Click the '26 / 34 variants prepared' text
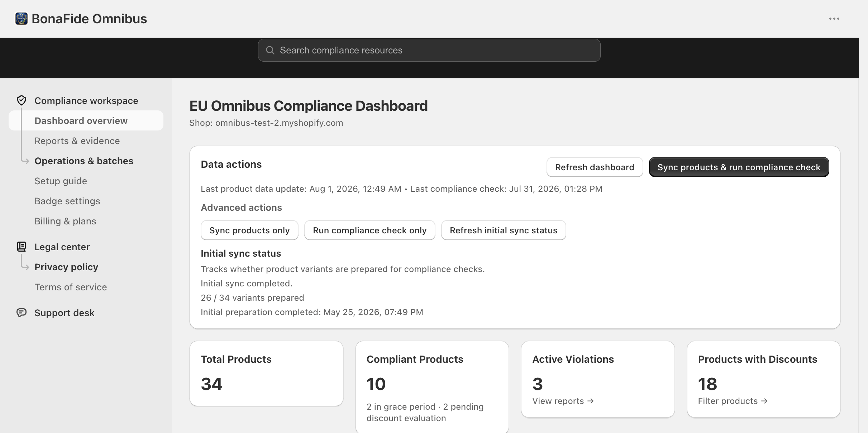 (x=252, y=298)
